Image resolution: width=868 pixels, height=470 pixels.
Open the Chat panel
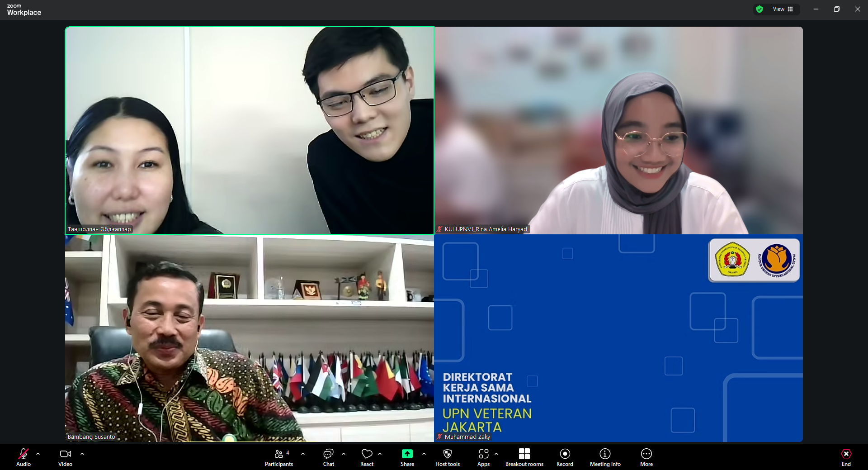pos(329,456)
